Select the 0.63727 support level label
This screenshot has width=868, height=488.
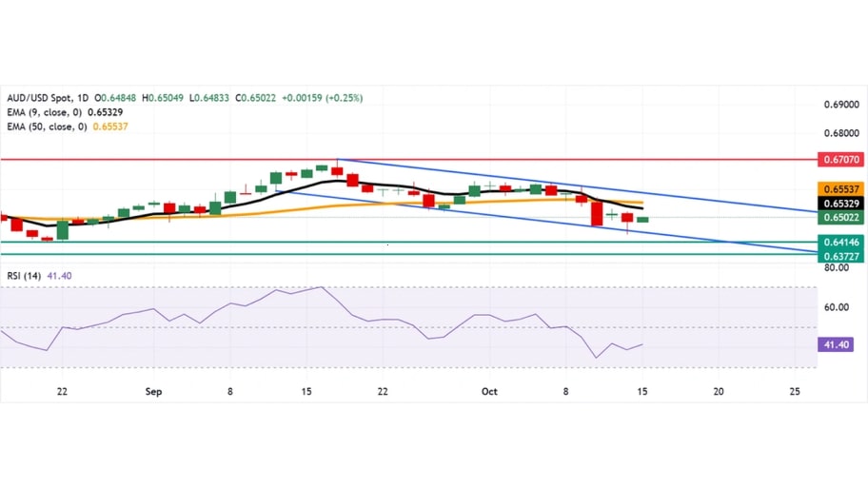point(838,256)
